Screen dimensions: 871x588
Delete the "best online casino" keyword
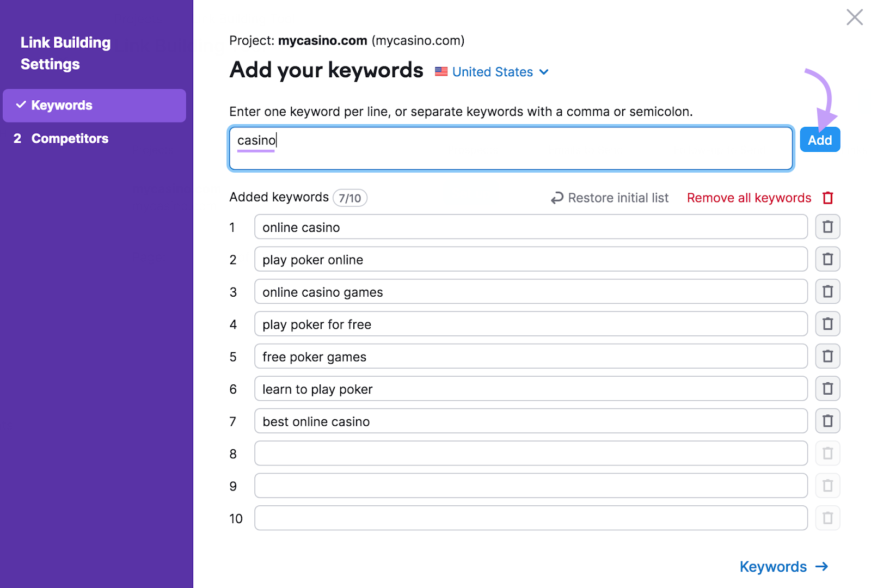827,420
